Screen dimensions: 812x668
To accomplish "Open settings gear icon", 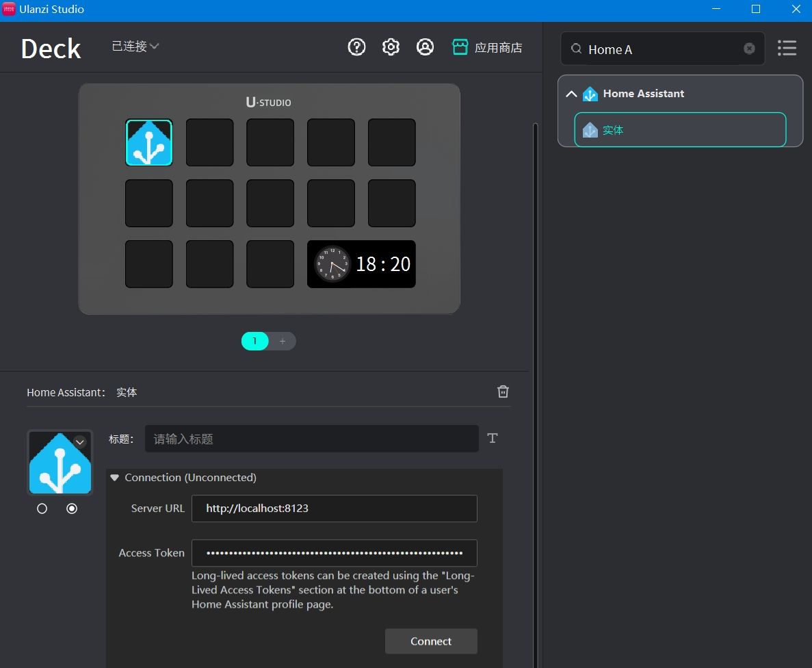I will [x=391, y=47].
